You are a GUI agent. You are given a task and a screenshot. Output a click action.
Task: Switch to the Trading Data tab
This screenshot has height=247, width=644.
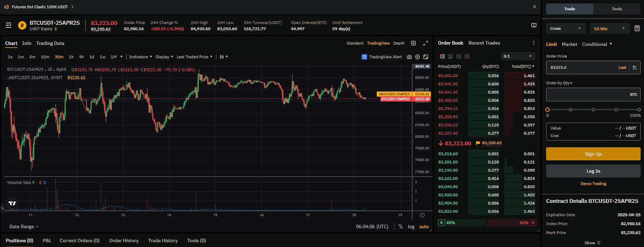tap(50, 44)
